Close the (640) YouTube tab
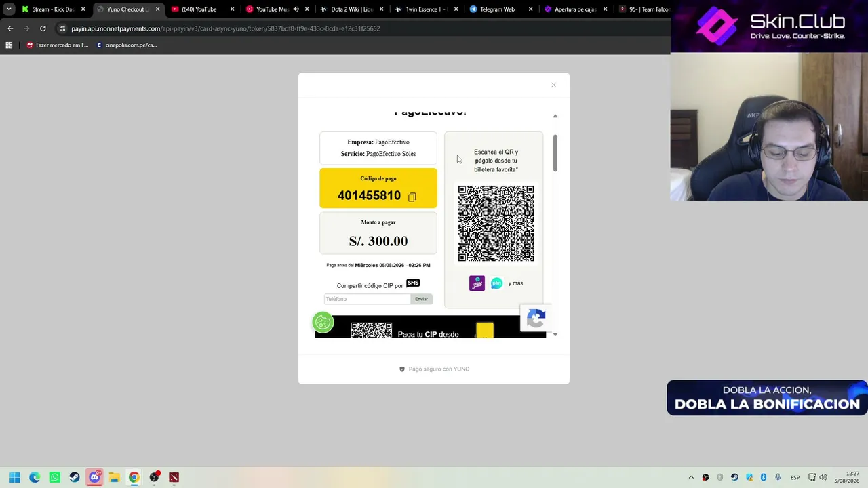Viewport: 868px width, 488px height. tap(232, 9)
